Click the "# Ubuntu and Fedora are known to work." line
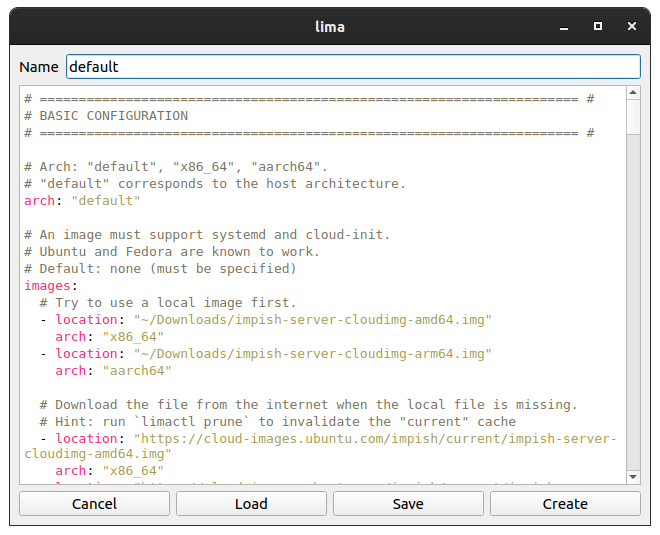The width and height of the screenshot is (660, 535). [x=172, y=252]
